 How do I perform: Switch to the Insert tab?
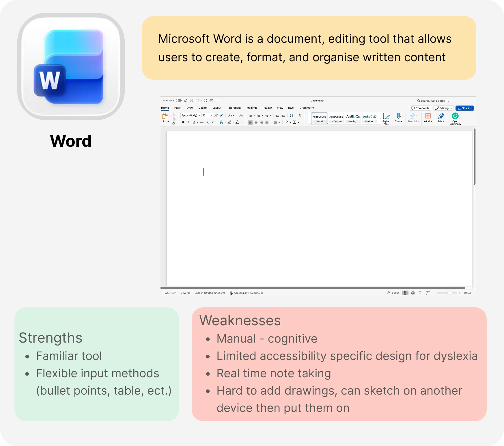click(x=178, y=108)
